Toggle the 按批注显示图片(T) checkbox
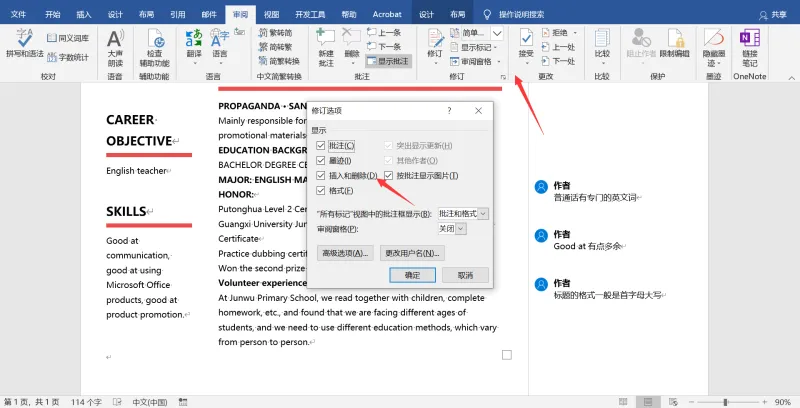 coord(421,175)
